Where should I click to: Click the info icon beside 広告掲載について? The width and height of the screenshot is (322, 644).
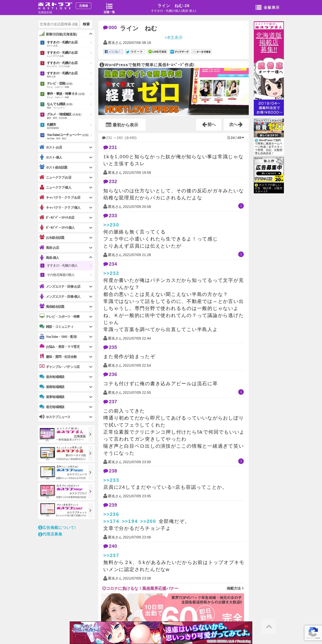(x=40, y=528)
